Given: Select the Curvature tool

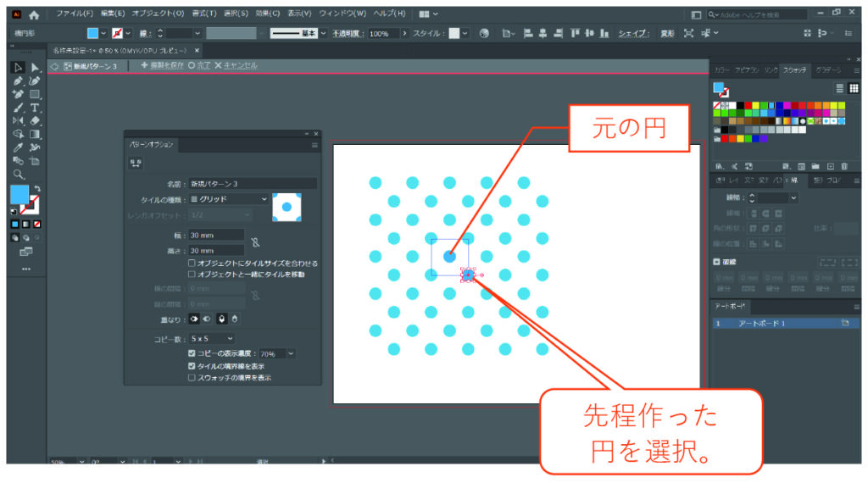Looking at the screenshot, I should tap(35, 80).
